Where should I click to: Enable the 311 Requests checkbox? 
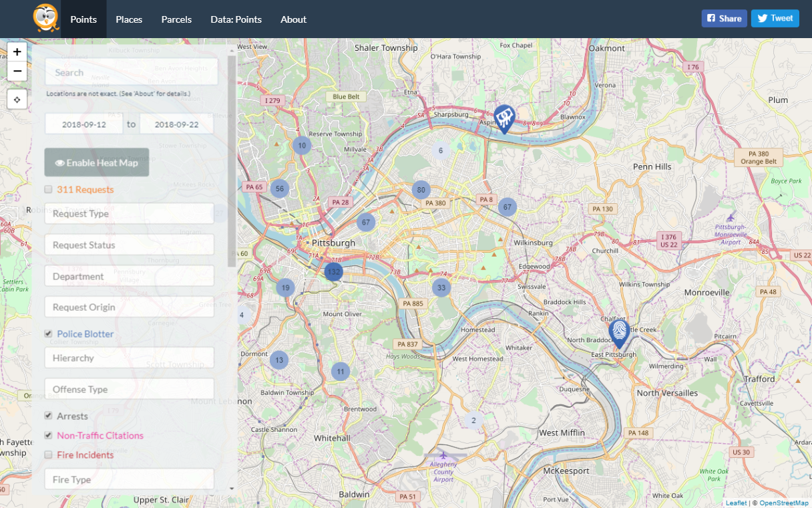(x=48, y=190)
